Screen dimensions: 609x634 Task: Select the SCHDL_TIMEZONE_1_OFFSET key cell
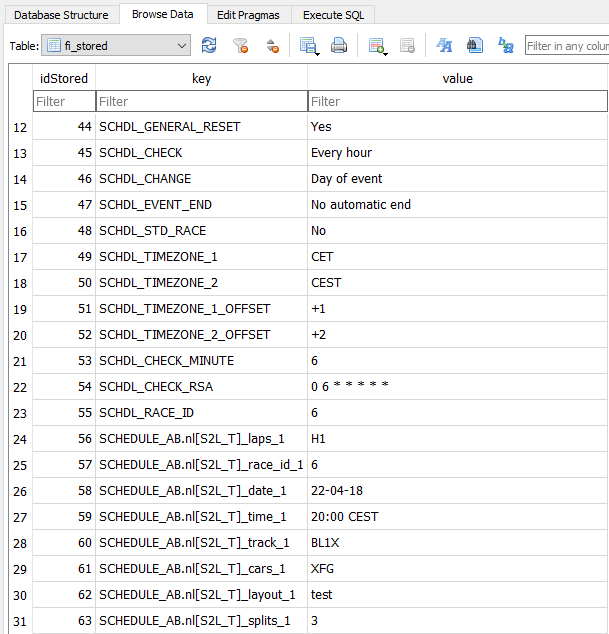[x=201, y=309]
